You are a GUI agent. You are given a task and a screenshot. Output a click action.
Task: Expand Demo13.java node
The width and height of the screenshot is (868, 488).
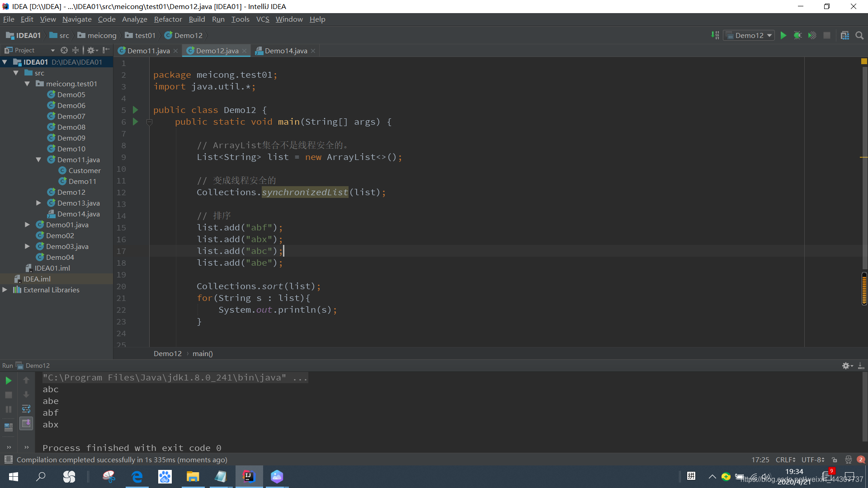[39, 203]
